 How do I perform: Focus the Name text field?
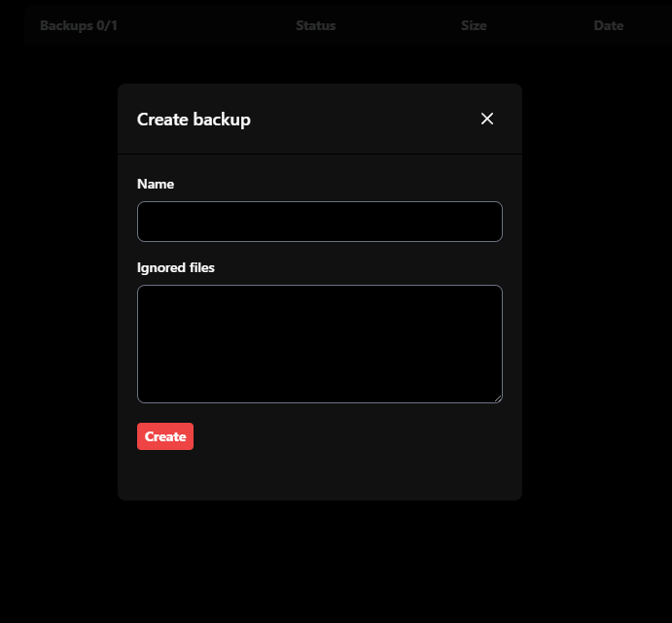319,222
